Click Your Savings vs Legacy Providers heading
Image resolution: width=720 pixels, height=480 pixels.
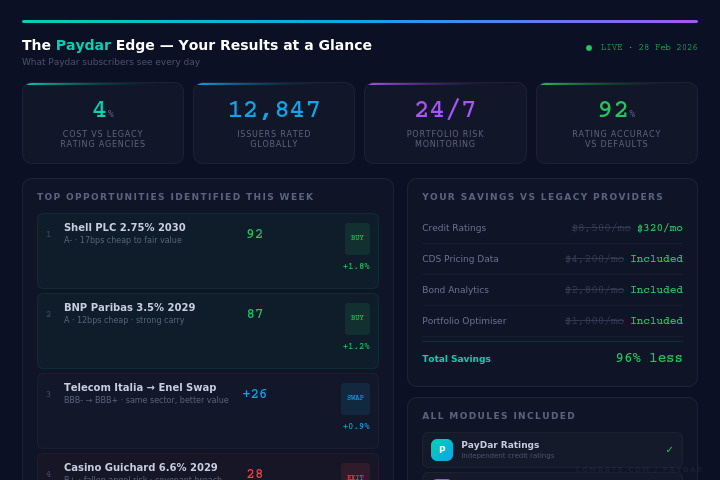coord(543,197)
